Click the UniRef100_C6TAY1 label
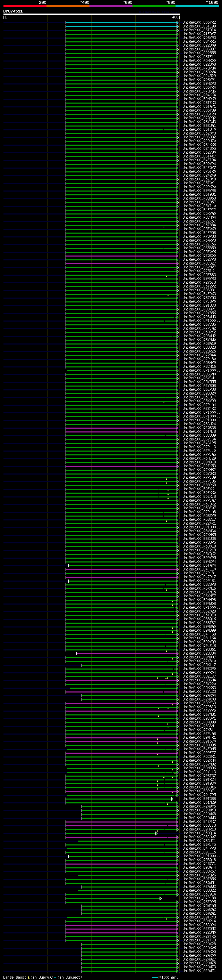Image resolution: width=222 pixels, height=980 pixels. pos(199,106)
